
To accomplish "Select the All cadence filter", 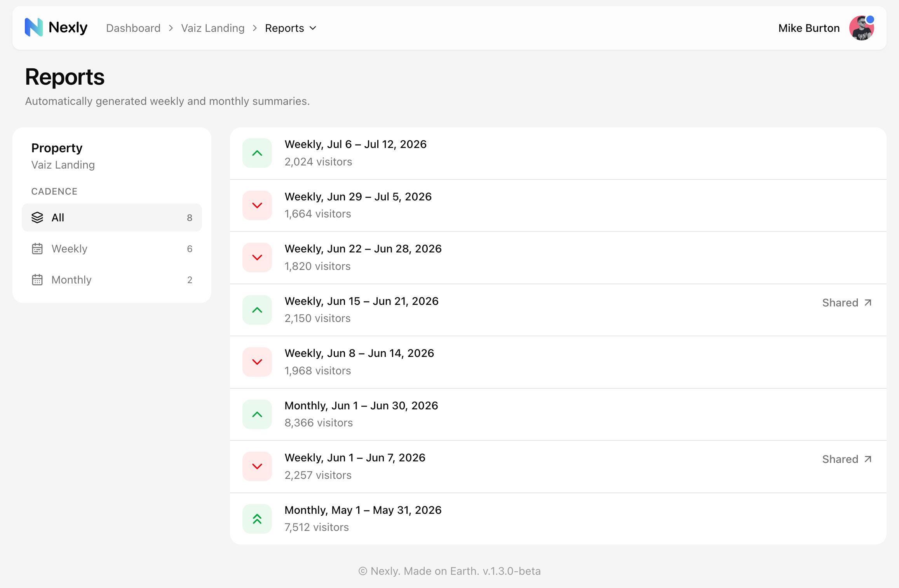I will tap(112, 217).
